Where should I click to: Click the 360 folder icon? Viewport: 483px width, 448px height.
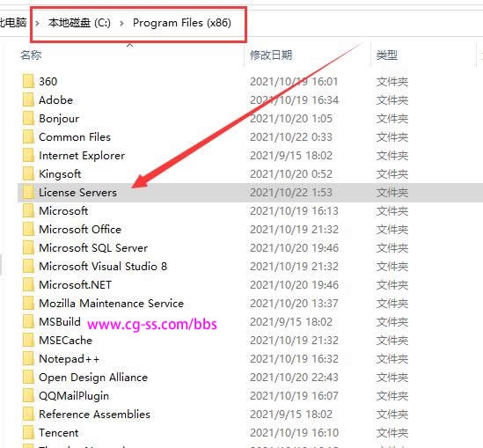(28, 82)
